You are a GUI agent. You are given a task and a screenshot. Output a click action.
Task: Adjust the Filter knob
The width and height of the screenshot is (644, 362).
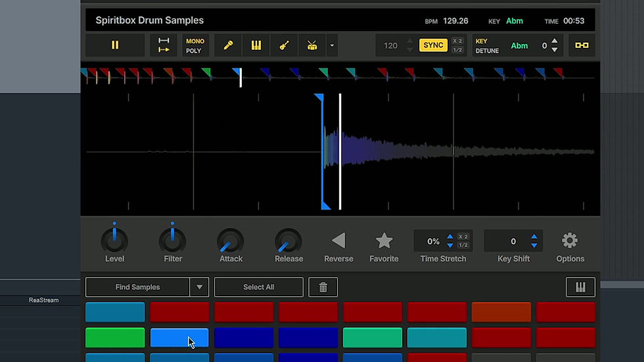[172, 240]
